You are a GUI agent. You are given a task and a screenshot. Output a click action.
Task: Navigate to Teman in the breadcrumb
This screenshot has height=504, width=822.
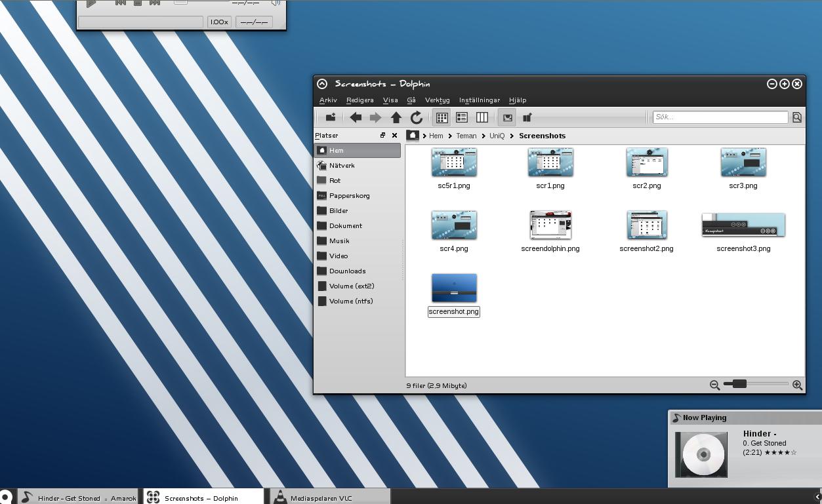(466, 136)
